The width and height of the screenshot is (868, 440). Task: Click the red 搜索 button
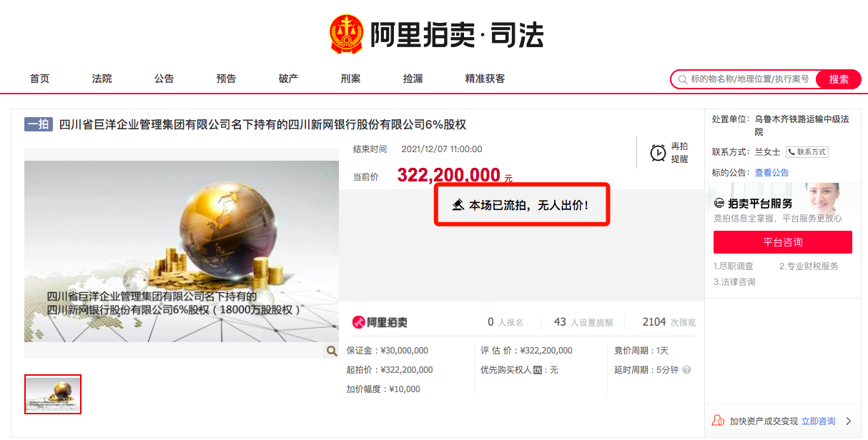[839, 79]
